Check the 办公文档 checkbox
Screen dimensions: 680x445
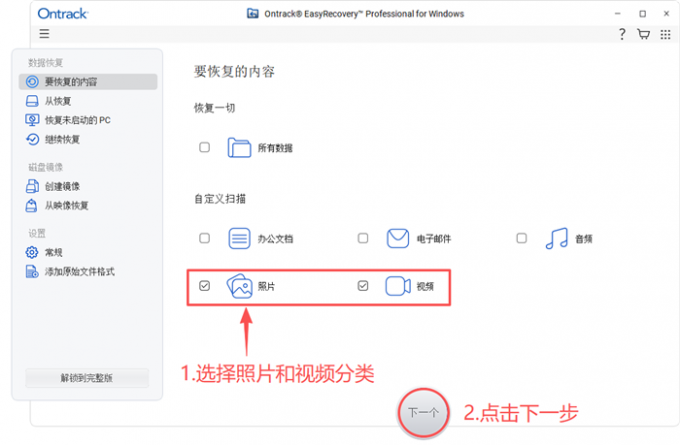click(204, 238)
